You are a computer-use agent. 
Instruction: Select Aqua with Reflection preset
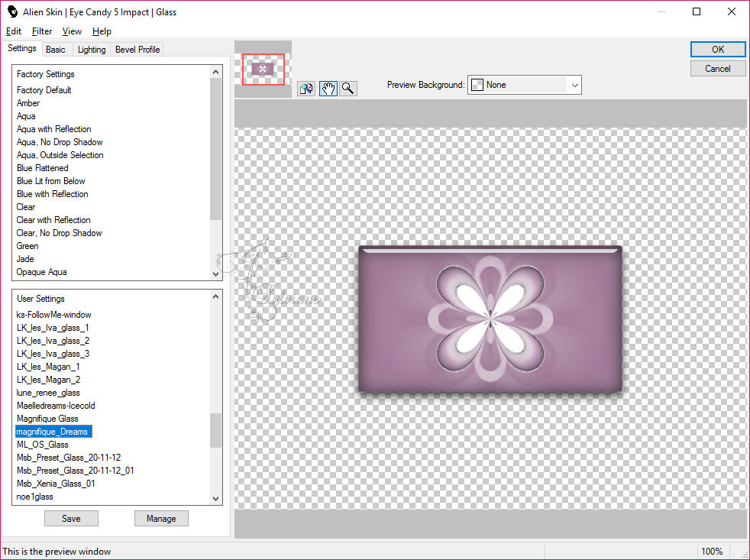point(54,129)
